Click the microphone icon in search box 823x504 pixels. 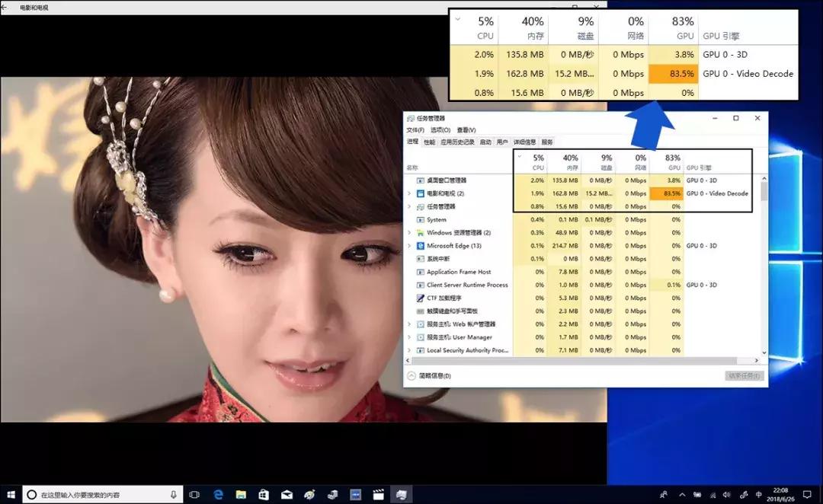click(x=174, y=495)
